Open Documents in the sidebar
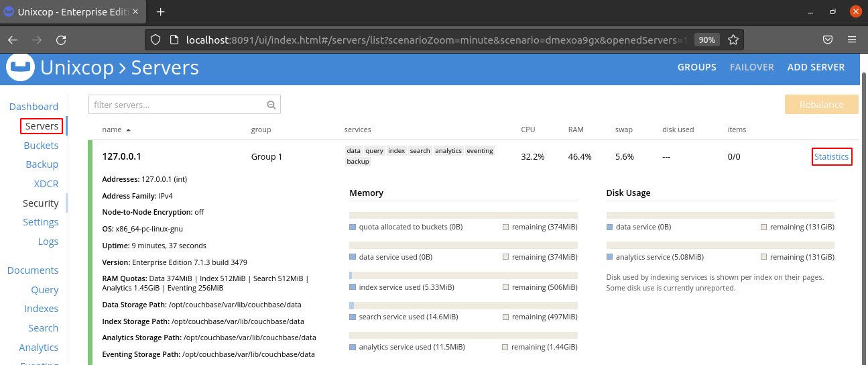Image resolution: width=868 pixels, height=365 pixels. pos(33,270)
